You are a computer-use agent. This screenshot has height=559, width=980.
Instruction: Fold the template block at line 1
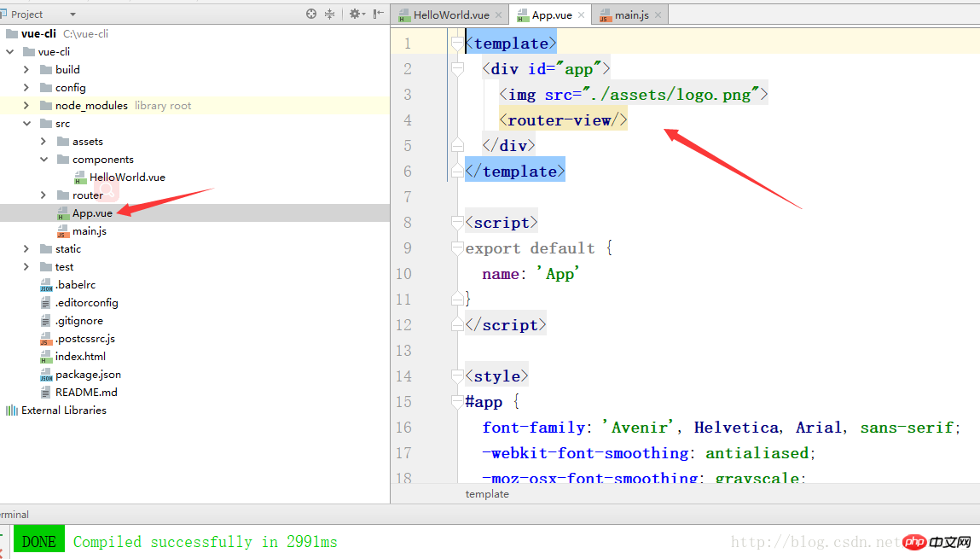(457, 44)
